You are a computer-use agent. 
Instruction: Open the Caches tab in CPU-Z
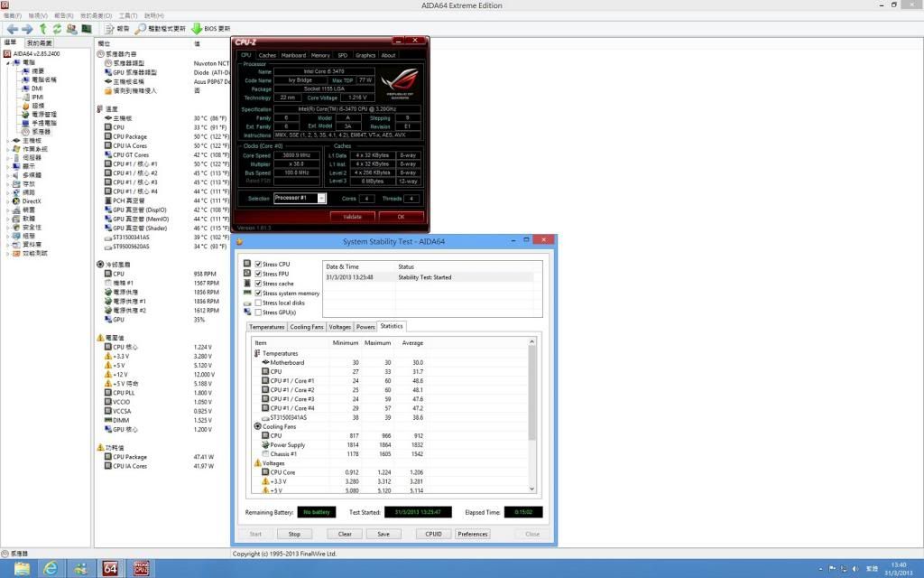point(267,55)
